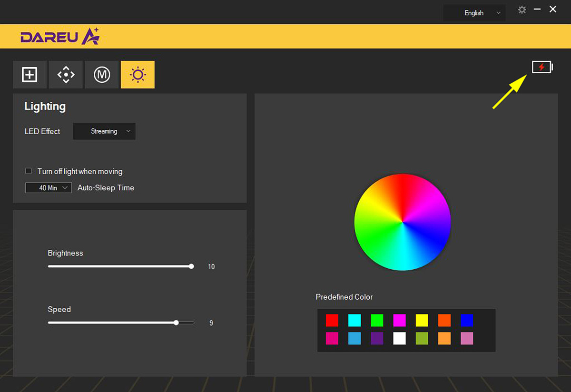This screenshot has width=571, height=392.
Task: Select the orange-red predefined color swatch
Action: [444, 320]
